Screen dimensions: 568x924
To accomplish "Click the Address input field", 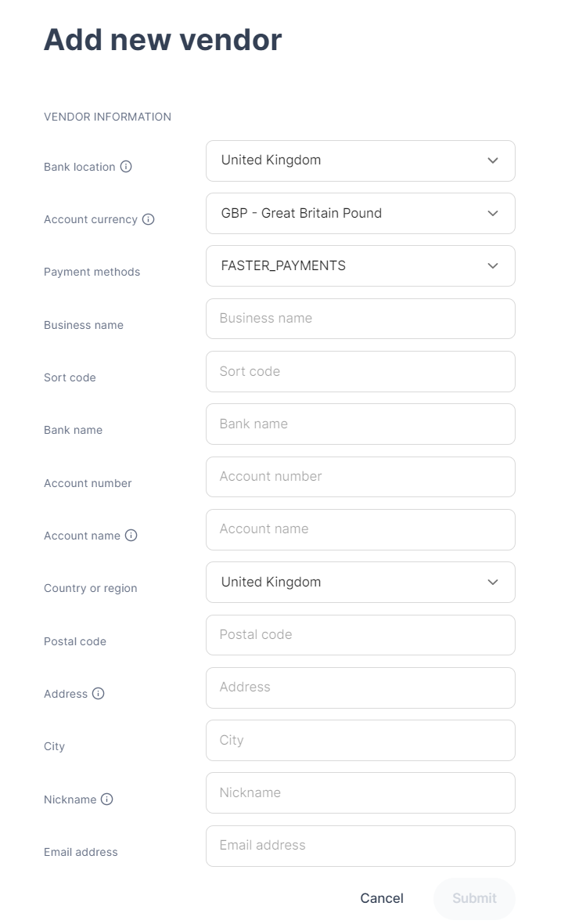I will pyautogui.click(x=360, y=688).
